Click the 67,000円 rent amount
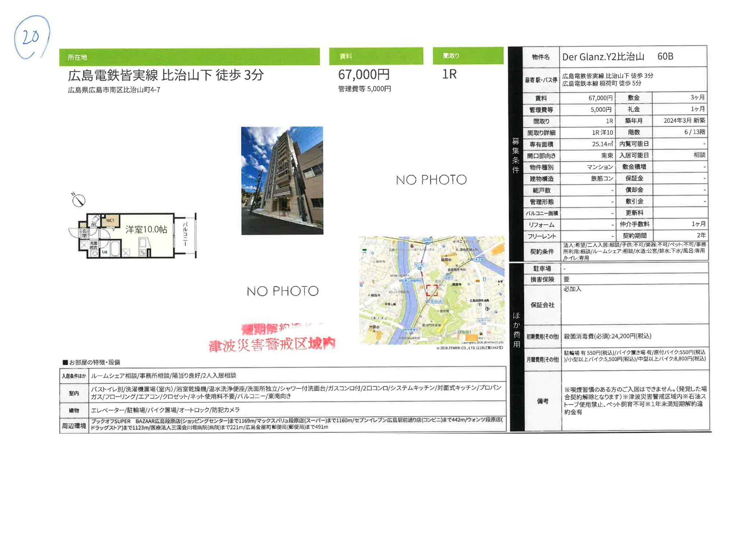The height and width of the screenshot is (535, 756). click(364, 75)
